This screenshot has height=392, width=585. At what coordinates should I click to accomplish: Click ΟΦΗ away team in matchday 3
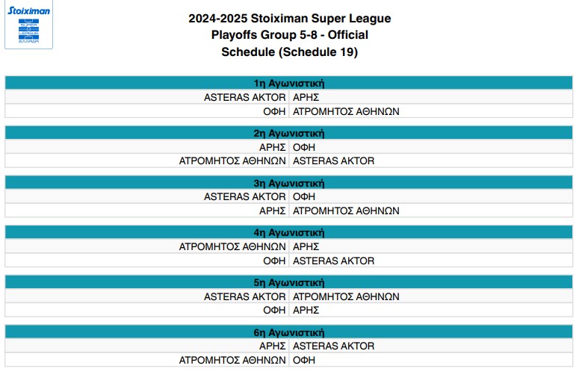click(x=304, y=197)
